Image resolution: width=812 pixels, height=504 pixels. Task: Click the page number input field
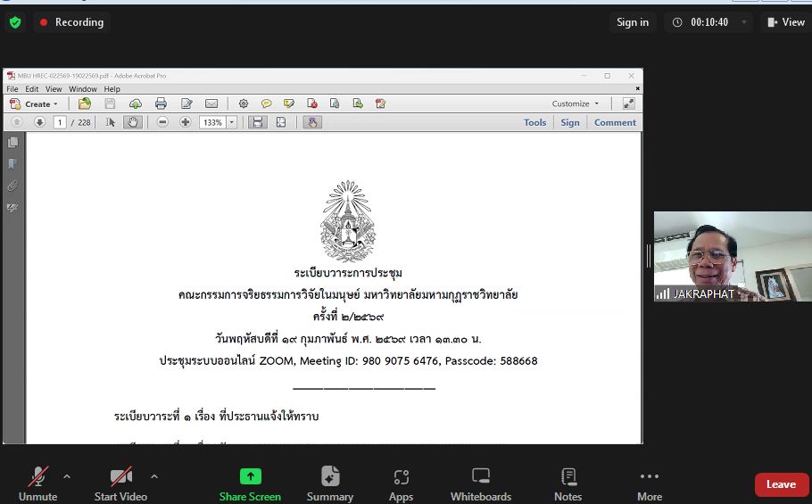[x=60, y=122]
